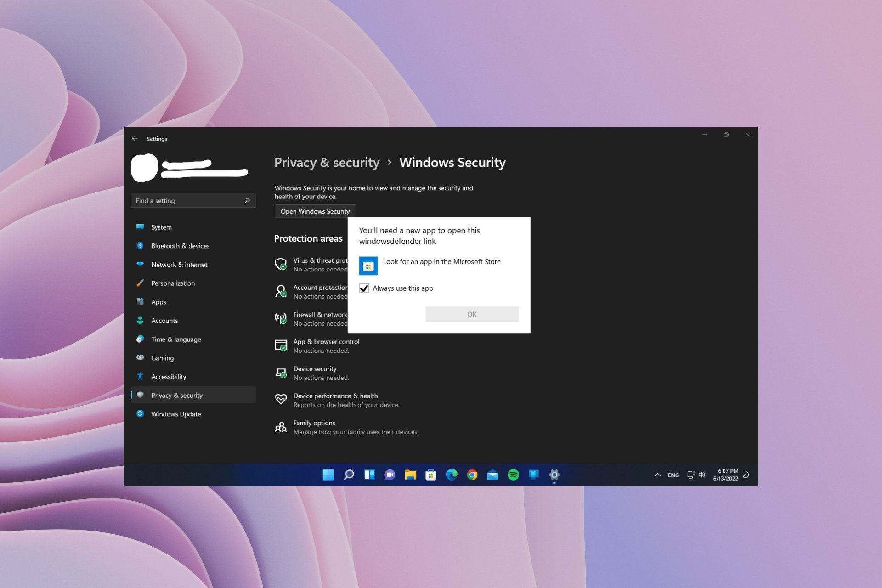
Task: Click the App & browser control icon
Action: [x=281, y=345]
